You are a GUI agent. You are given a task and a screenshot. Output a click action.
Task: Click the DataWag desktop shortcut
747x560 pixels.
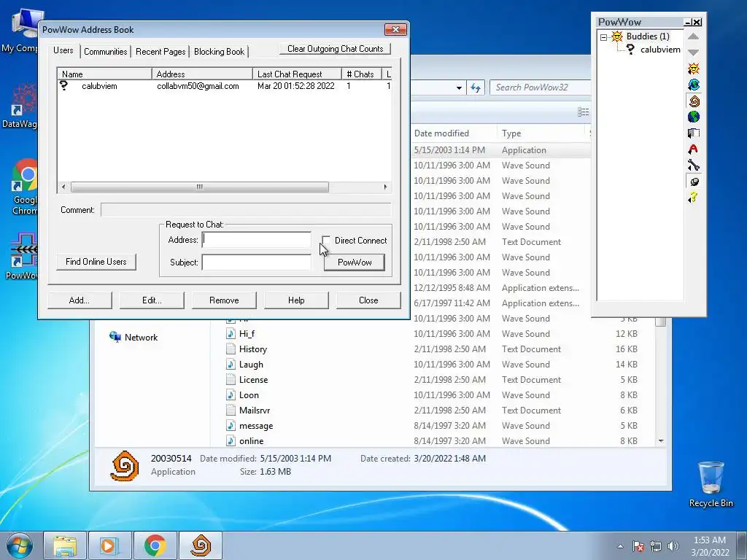pos(20,106)
